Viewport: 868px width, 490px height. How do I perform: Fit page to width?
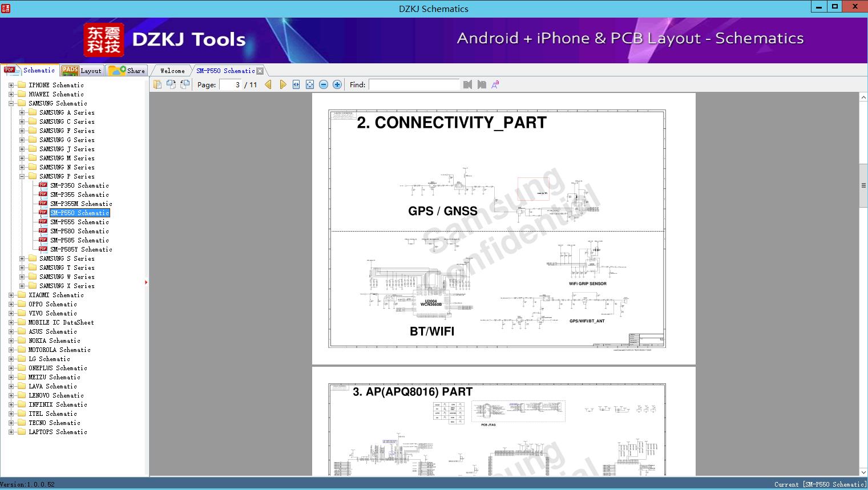pos(296,84)
